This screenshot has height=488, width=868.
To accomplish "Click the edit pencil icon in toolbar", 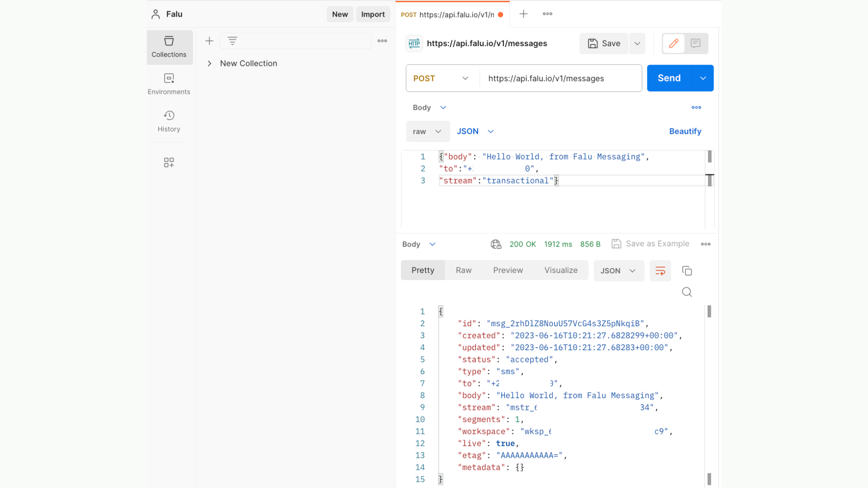I will click(674, 43).
